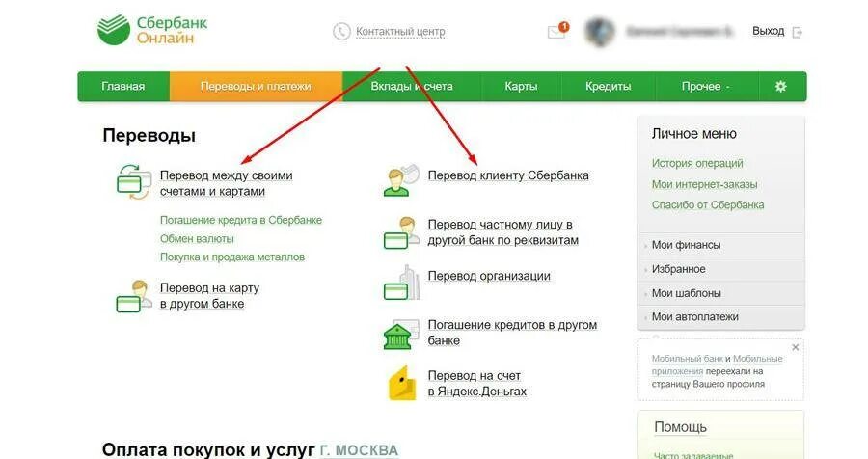Switch to the Переводы и платежи tab

(256, 87)
